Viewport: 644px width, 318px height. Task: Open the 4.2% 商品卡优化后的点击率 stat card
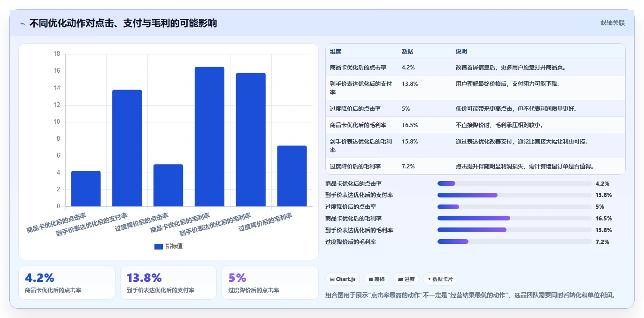[x=67, y=282]
